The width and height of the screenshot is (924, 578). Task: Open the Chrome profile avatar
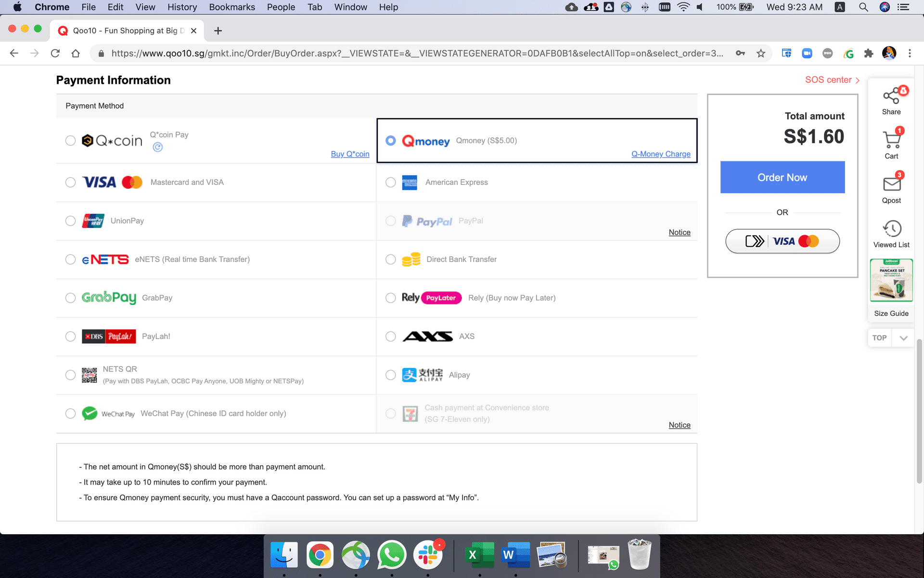click(889, 53)
